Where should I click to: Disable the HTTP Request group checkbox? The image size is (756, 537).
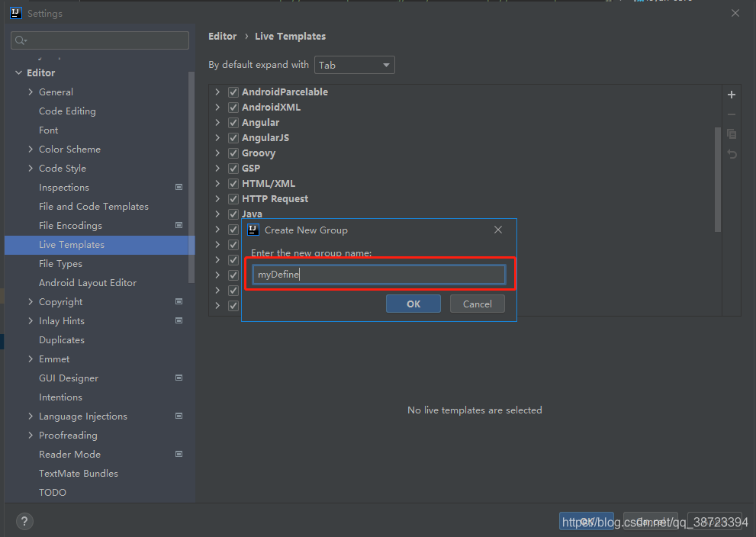pyautogui.click(x=233, y=199)
